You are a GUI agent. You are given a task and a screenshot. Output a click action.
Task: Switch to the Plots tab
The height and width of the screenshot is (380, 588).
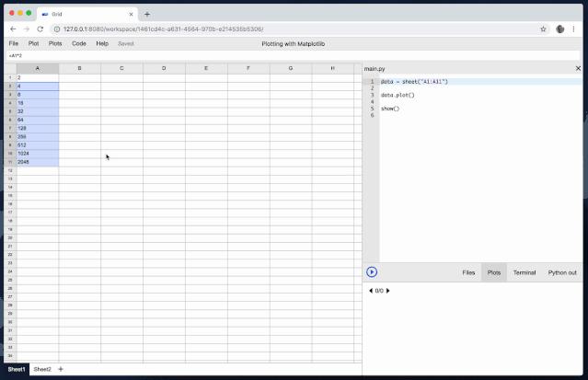494,272
